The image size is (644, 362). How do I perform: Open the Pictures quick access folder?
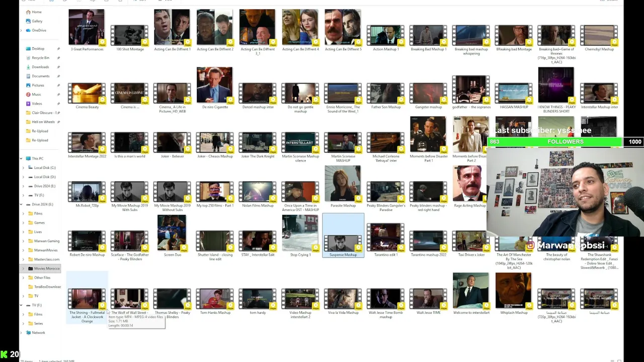click(38, 85)
